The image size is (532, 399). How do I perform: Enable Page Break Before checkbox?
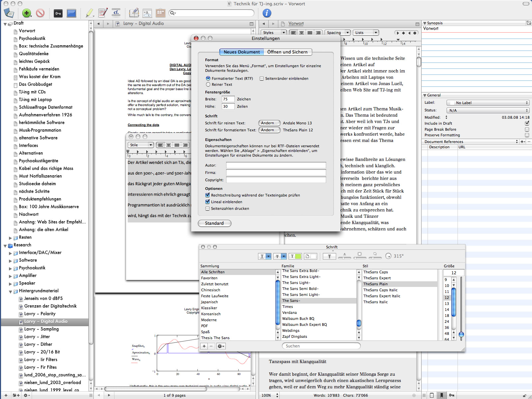click(x=527, y=129)
